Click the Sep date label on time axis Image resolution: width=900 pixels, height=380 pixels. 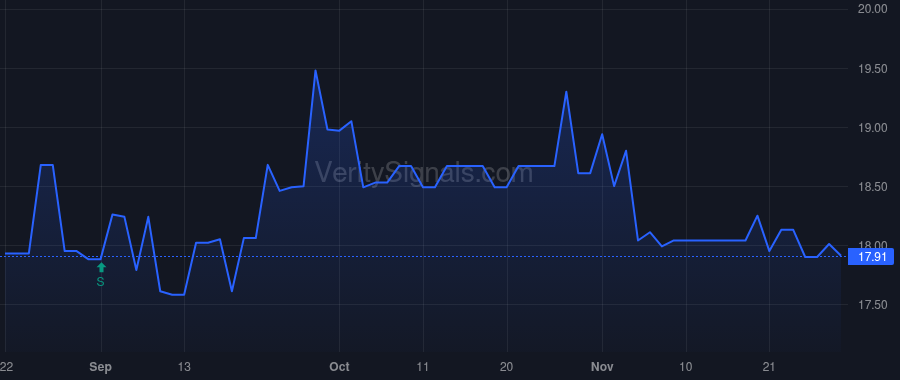pyautogui.click(x=100, y=367)
